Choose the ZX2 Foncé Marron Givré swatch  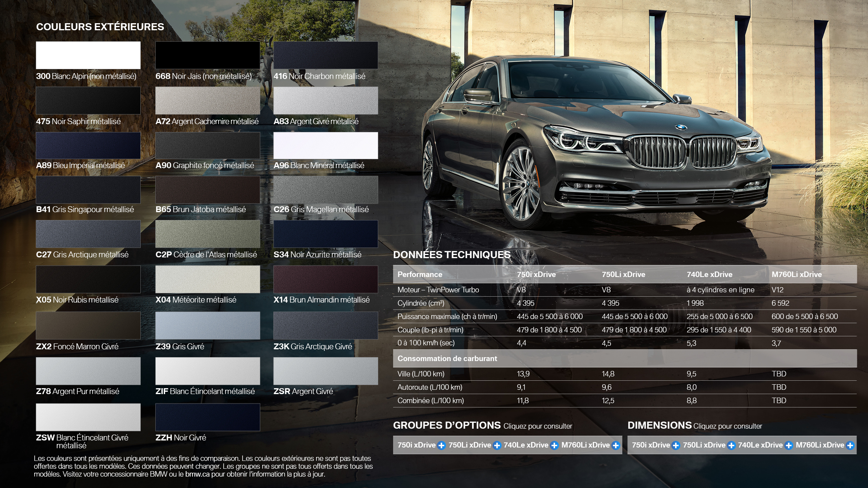[x=88, y=325]
